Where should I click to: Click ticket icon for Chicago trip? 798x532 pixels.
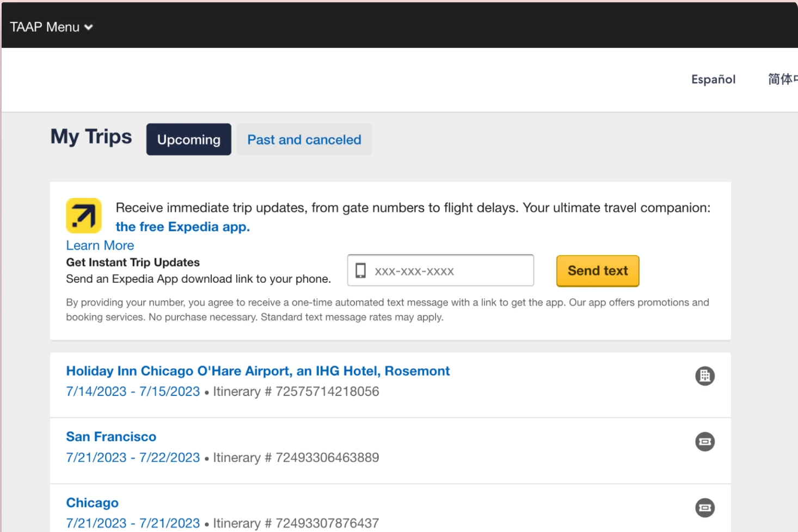705,508
